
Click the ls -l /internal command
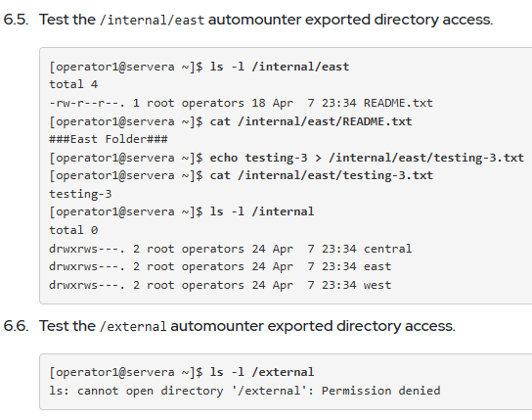(x=262, y=211)
